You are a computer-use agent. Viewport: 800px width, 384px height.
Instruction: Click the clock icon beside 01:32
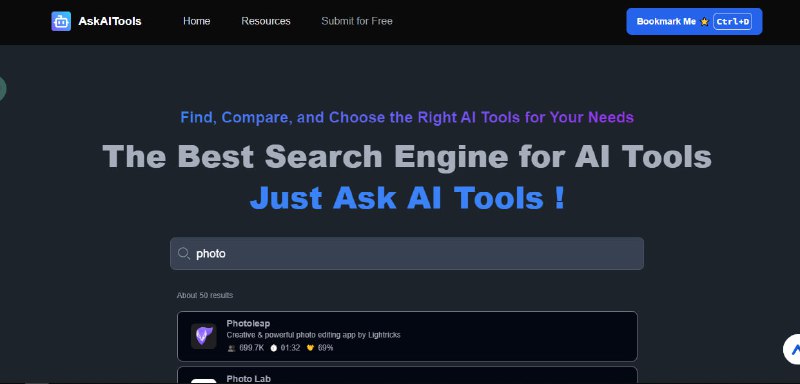tap(273, 348)
